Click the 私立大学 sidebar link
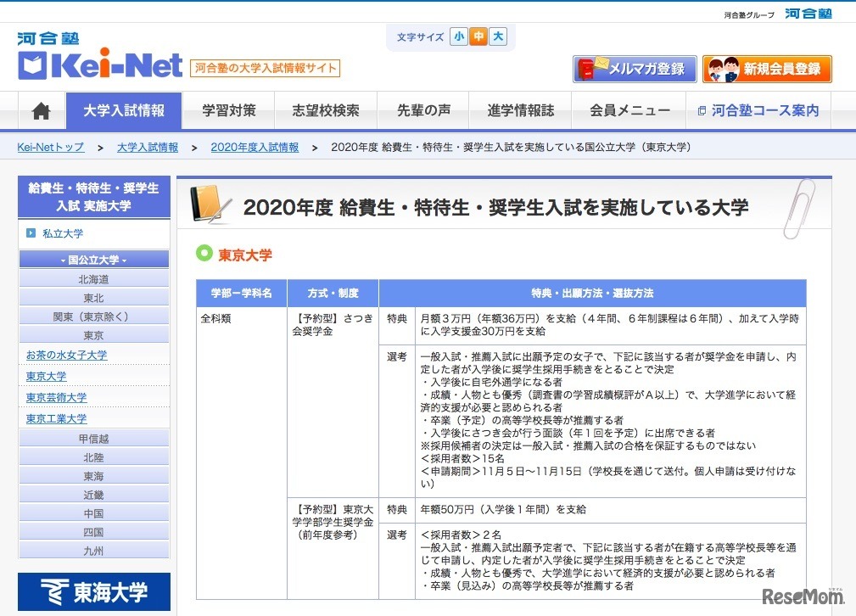856x616 pixels. point(63,233)
